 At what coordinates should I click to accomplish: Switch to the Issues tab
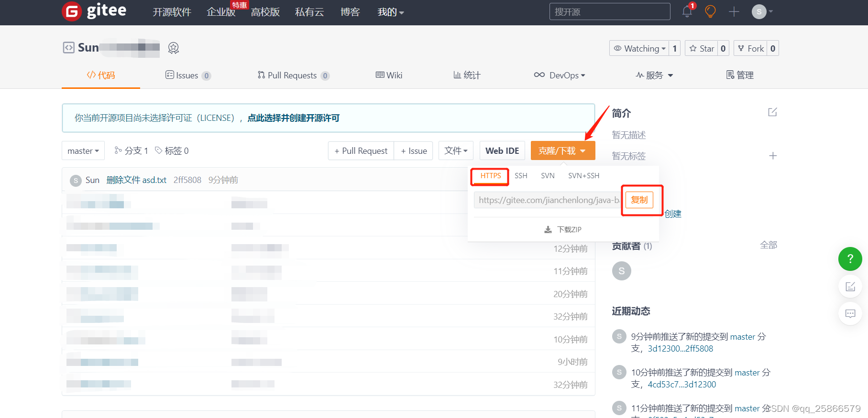click(188, 75)
